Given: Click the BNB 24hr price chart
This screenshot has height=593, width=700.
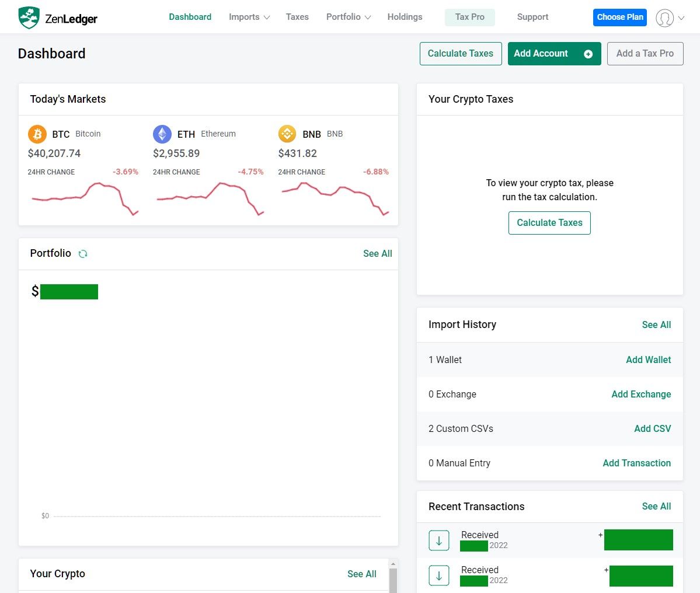Looking at the screenshot, I should click(x=335, y=198).
